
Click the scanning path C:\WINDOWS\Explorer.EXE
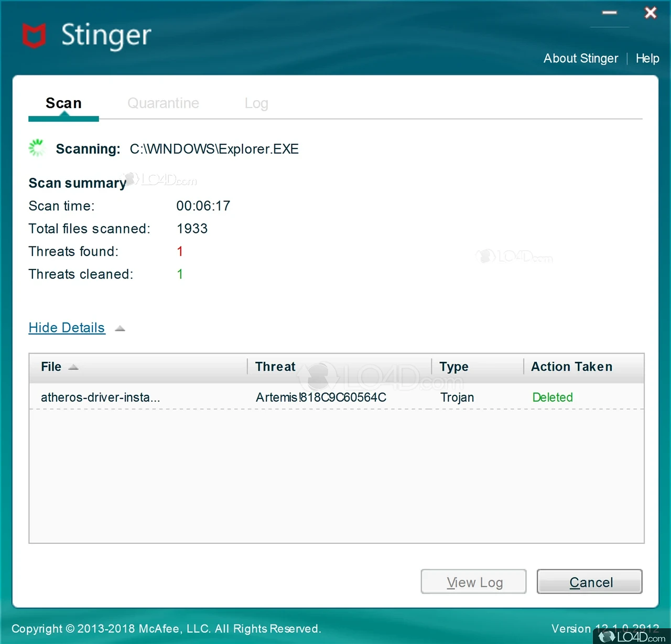pyautogui.click(x=214, y=149)
